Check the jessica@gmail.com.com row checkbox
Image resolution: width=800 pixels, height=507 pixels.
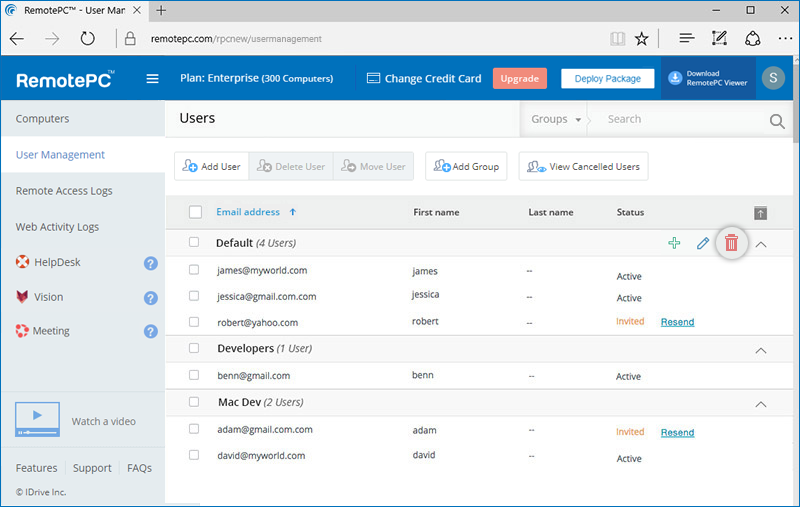(x=194, y=295)
